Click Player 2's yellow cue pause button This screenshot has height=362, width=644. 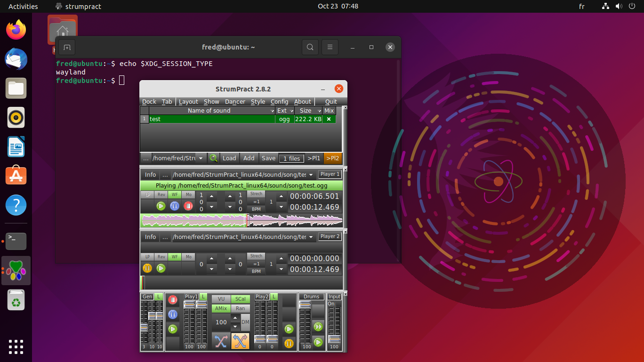pos(147,268)
